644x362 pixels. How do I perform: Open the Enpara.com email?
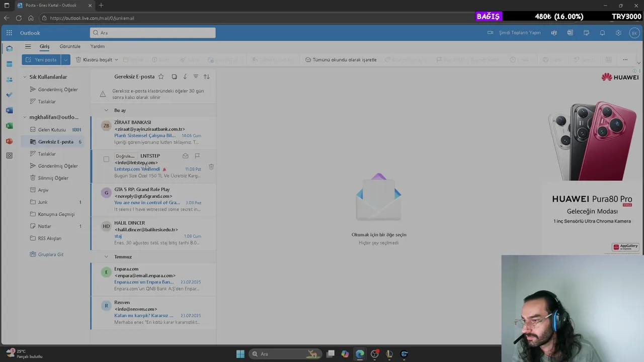tap(153, 279)
